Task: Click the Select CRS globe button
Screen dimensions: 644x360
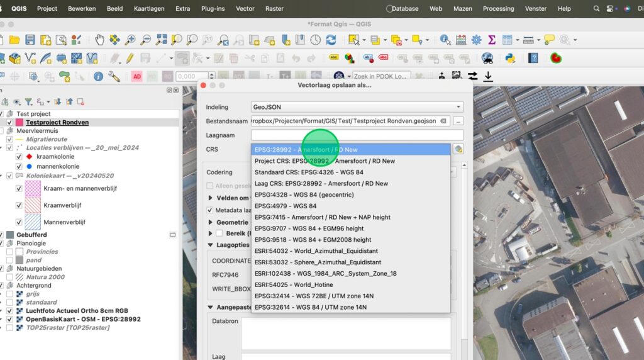Action: click(x=458, y=149)
